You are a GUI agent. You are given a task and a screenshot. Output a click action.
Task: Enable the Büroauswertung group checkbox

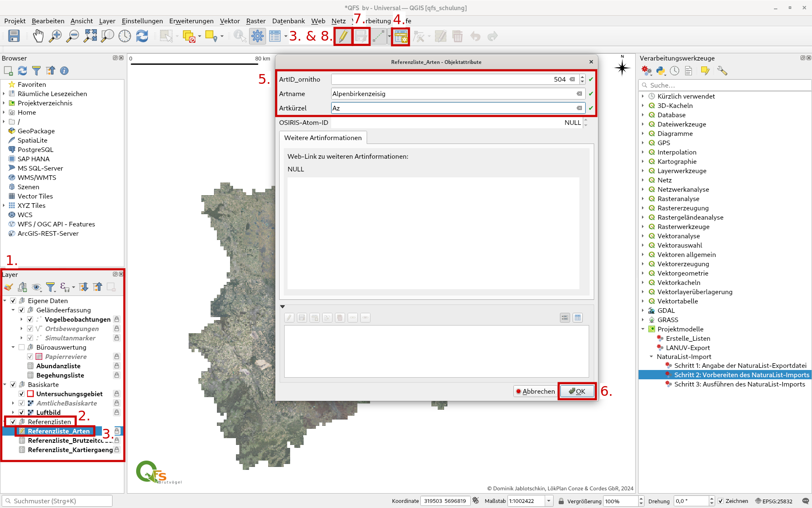coord(22,348)
